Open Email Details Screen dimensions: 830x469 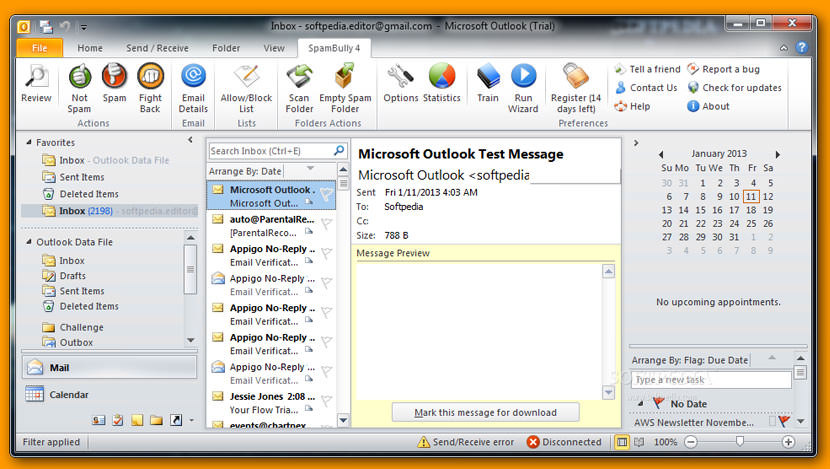[193, 88]
